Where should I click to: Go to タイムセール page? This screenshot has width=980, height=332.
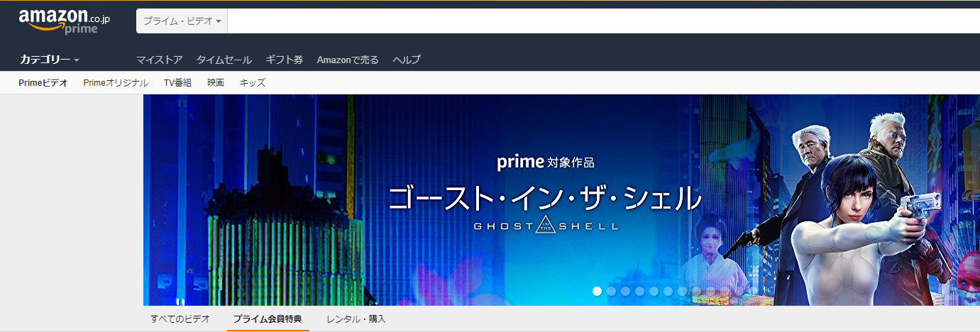pos(224,60)
